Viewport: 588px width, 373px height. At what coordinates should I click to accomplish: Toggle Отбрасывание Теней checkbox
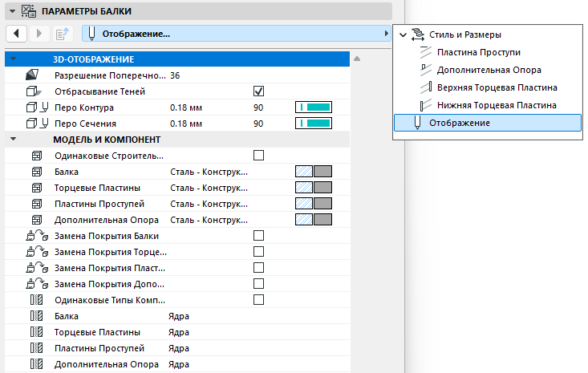pos(259,91)
